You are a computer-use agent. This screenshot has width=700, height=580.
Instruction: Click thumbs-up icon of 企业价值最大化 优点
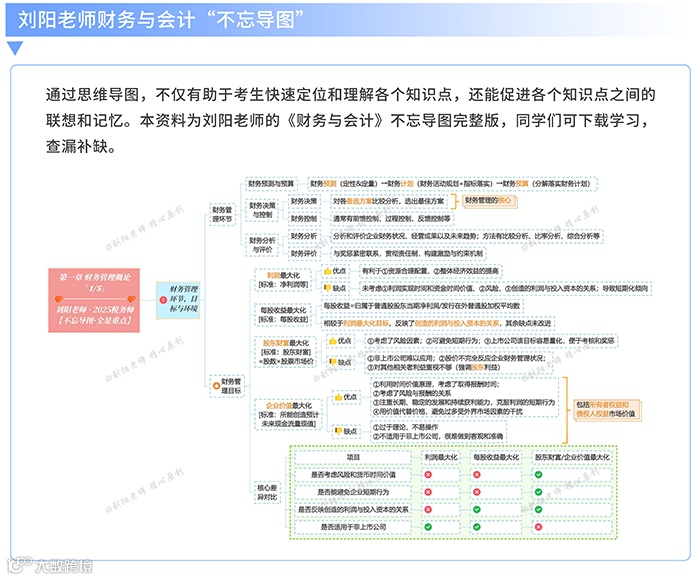pyautogui.click(x=338, y=396)
